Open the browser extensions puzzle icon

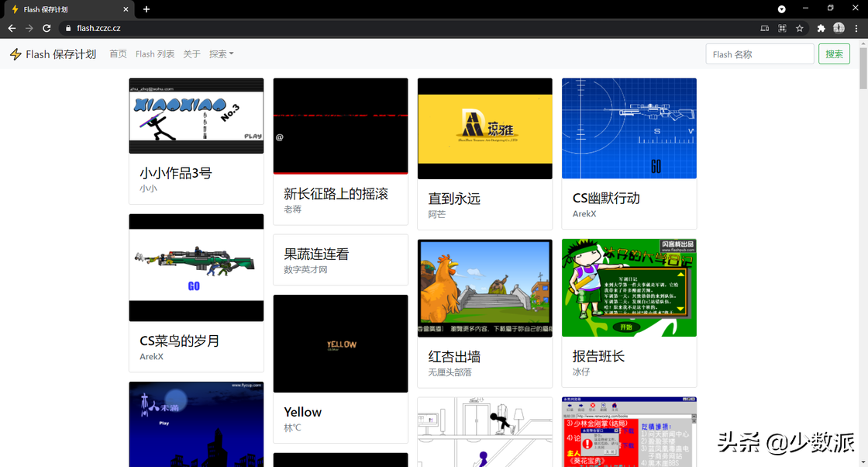[x=821, y=28]
